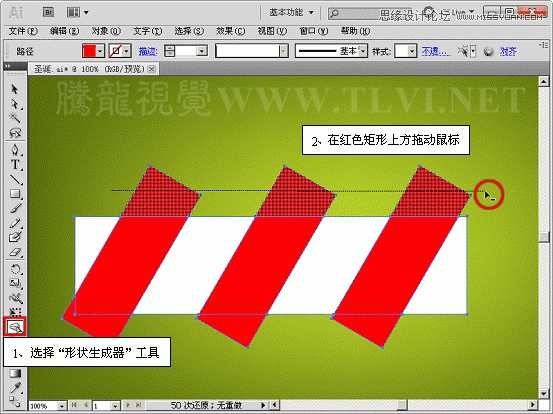Select the Gradient tool
The image size is (553, 414).
15,373
